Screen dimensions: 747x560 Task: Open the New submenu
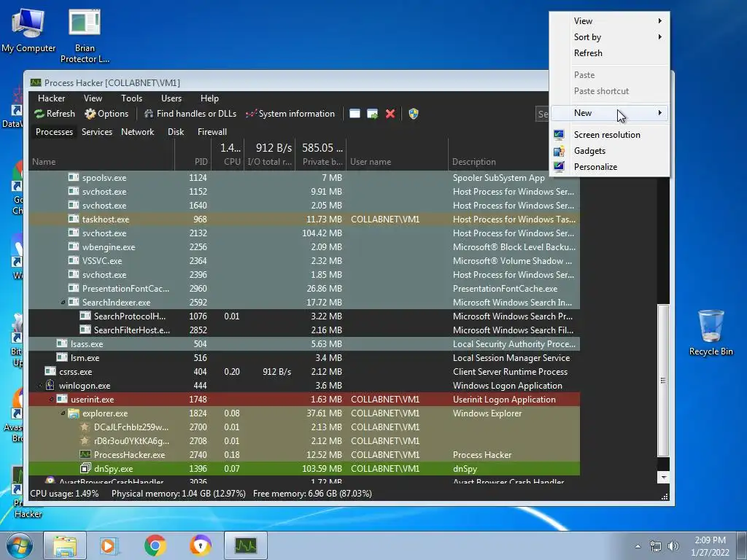coord(610,113)
